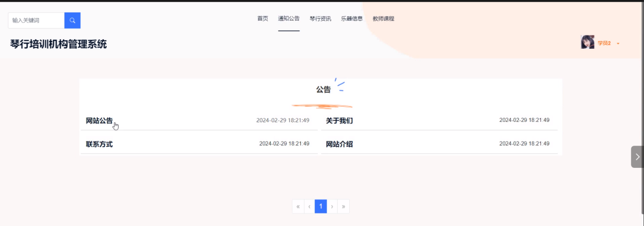Open the 网站介绍 announcement

339,144
